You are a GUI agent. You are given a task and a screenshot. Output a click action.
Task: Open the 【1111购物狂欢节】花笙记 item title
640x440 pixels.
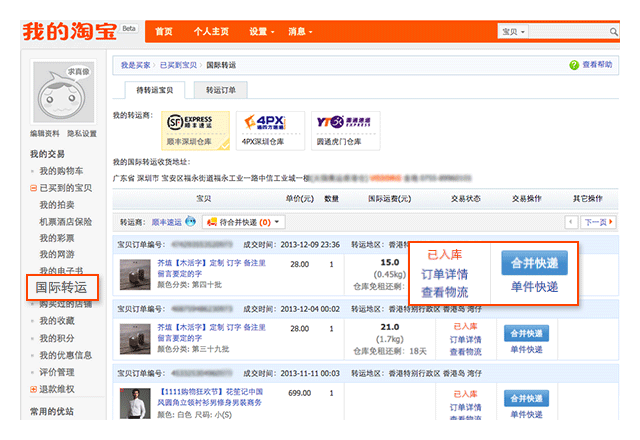[x=210, y=397]
